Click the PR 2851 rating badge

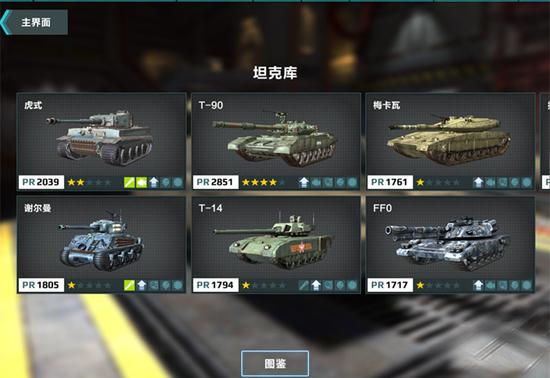click(215, 182)
